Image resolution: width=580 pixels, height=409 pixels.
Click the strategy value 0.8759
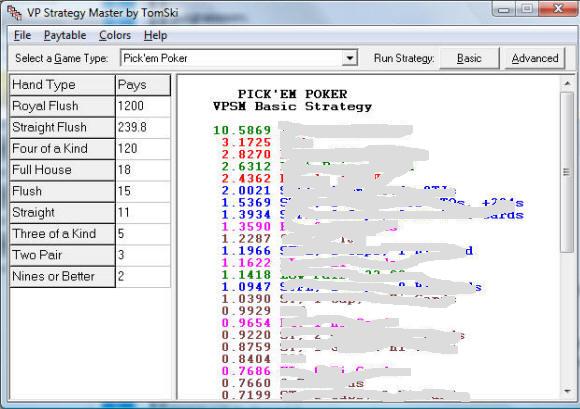tap(246, 347)
